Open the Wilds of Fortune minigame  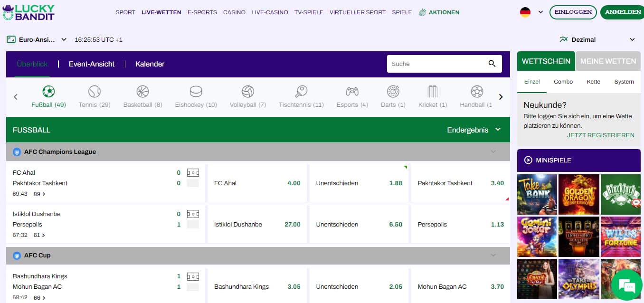pyautogui.click(x=621, y=237)
